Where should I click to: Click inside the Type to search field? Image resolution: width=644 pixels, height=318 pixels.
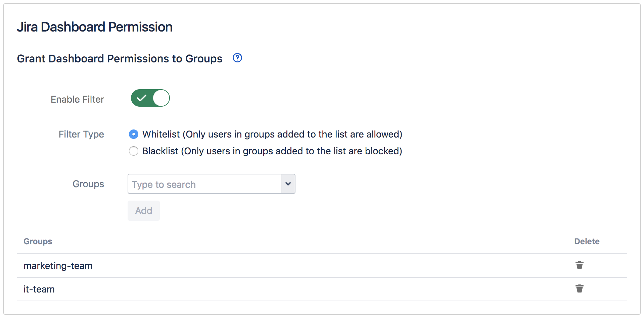coord(201,184)
